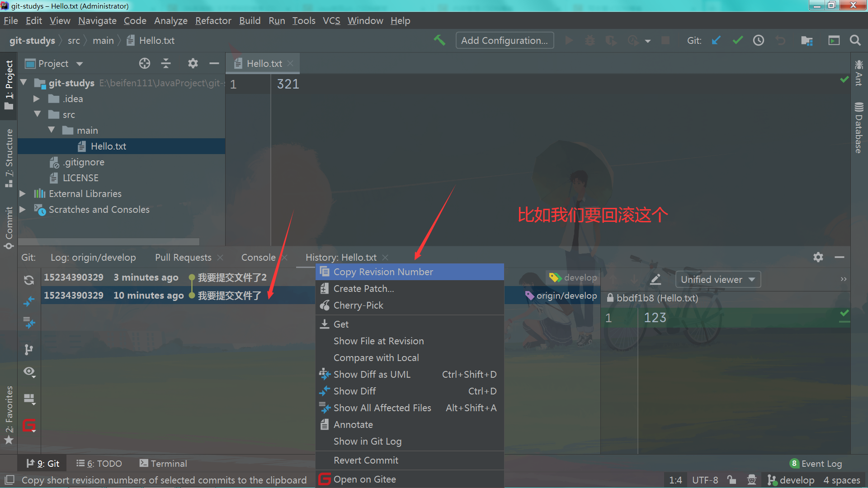The width and height of the screenshot is (868, 488).
Task: Click UTF-8 encoding in status bar
Action: click(x=705, y=480)
